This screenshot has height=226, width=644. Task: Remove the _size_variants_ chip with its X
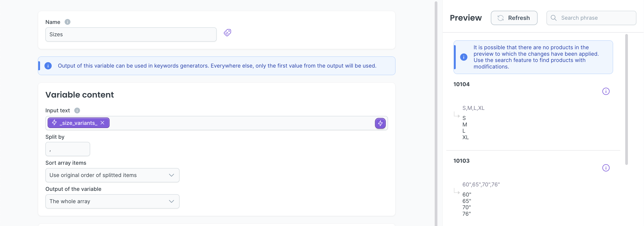102,123
